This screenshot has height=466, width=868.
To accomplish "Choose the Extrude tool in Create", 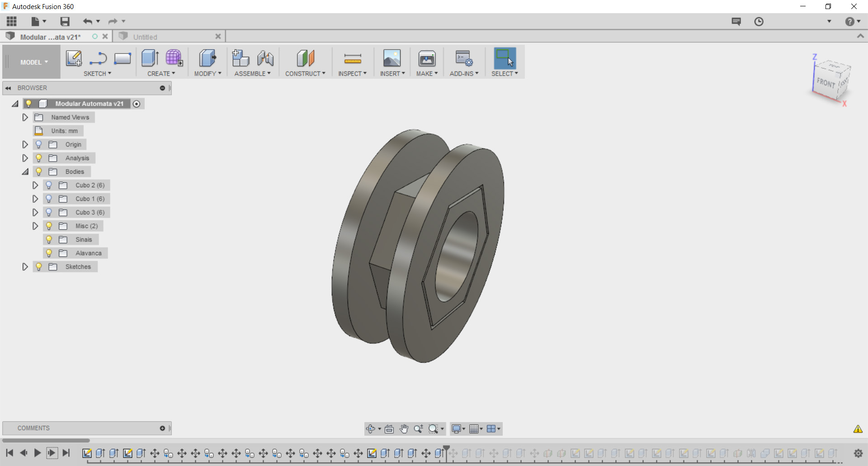I will point(150,58).
